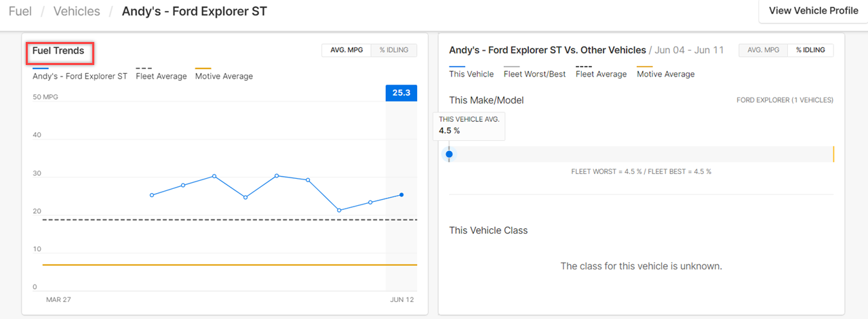Toggle % IDLING in vehicle comparison panel

[x=810, y=50]
